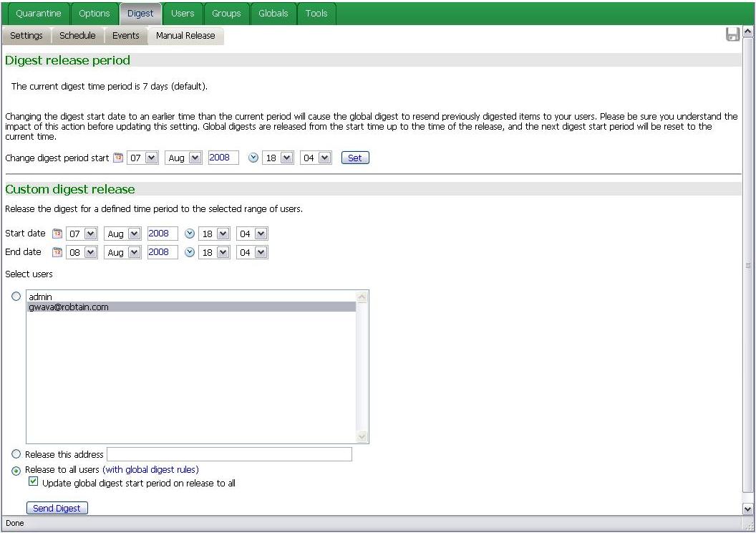Open day dropdown for digest period start
756x533 pixels.
click(x=142, y=158)
